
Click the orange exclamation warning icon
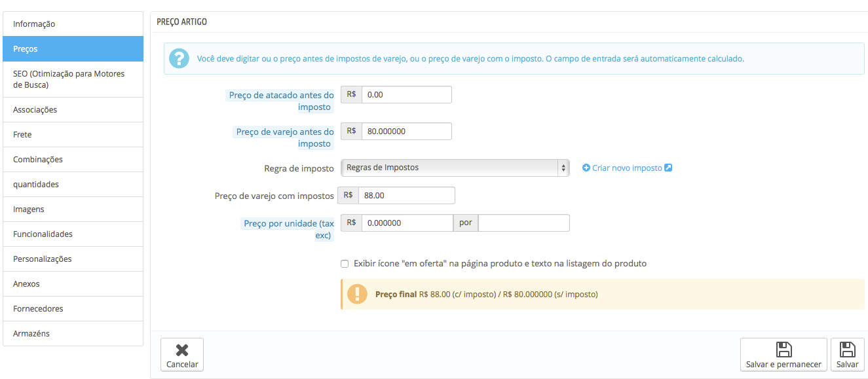pyautogui.click(x=357, y=294)
